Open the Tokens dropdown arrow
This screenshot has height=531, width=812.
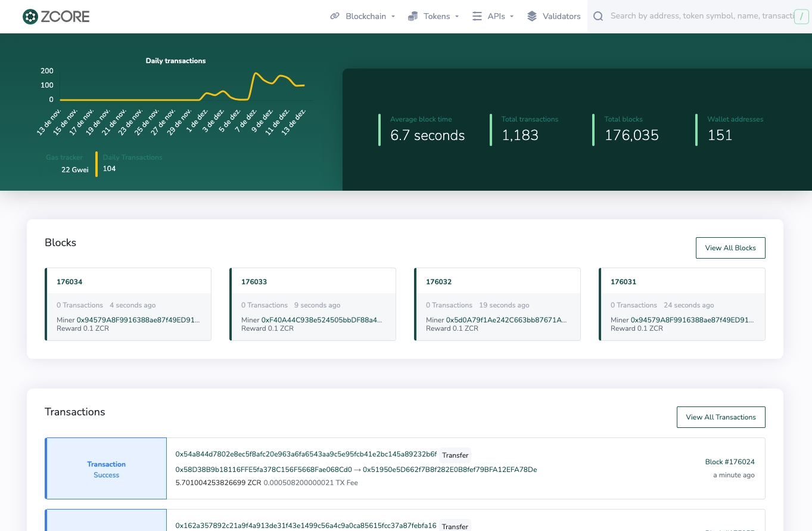tap(457, 17)
